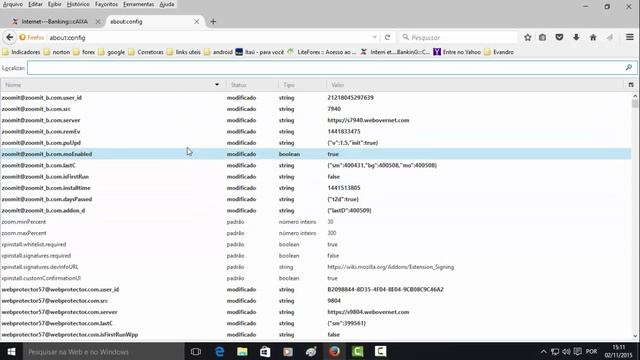
Task: Click the Firefox back arrow button
Action: pos(9,37)
